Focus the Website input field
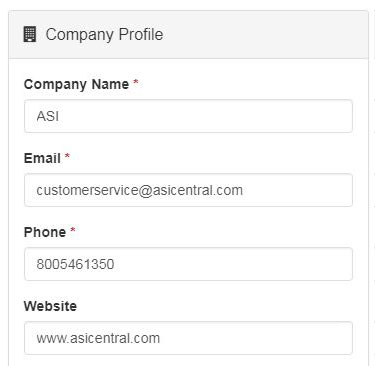The image size is (375, 366). pyautogui.click(x=188, y=338)
